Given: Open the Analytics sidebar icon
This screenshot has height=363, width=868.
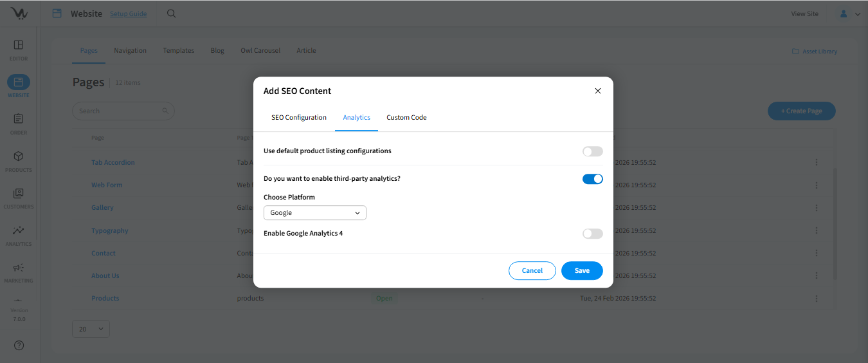Looking at the screenshot, I should pos(19,231).
